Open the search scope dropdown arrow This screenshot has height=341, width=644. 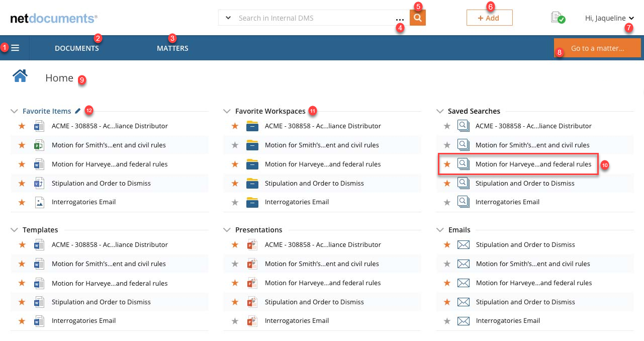coord(228,18)
